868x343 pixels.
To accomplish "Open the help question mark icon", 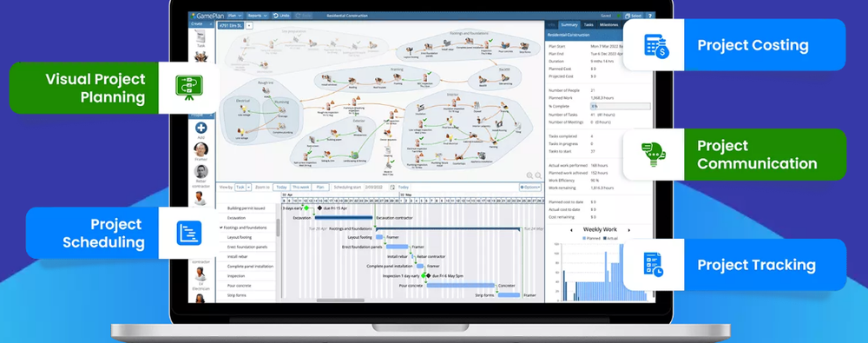I will click(x=650, y=16).
